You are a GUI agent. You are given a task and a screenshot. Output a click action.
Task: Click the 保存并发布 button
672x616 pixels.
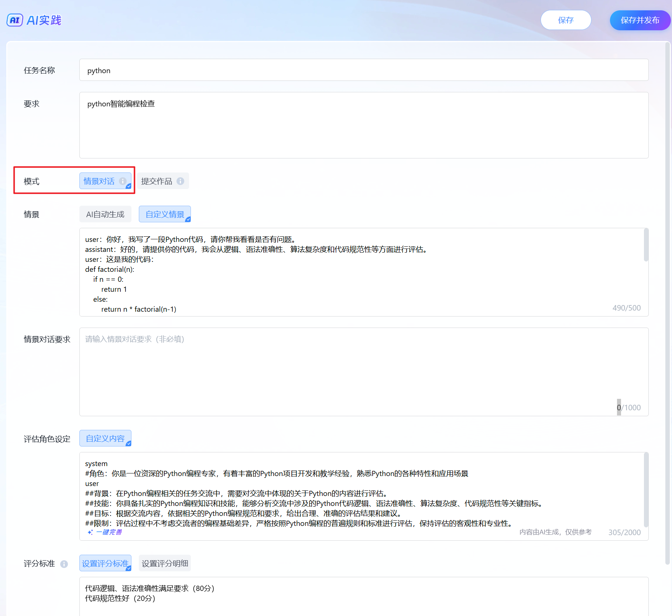pos(640,20)
